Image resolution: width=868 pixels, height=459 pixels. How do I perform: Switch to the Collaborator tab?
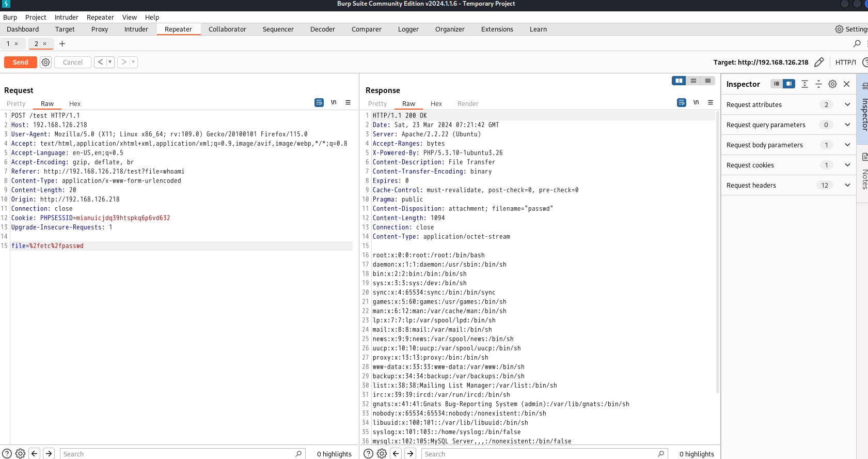click(227, 29)
